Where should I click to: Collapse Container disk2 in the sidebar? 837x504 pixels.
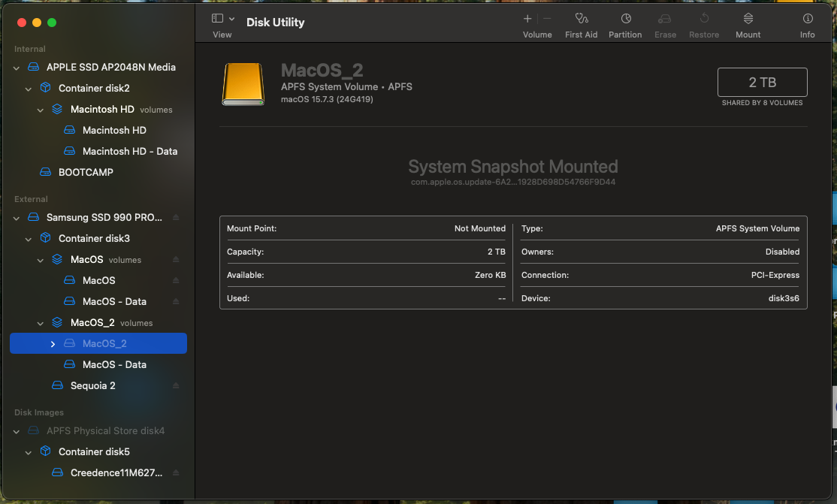click(28, 88)
